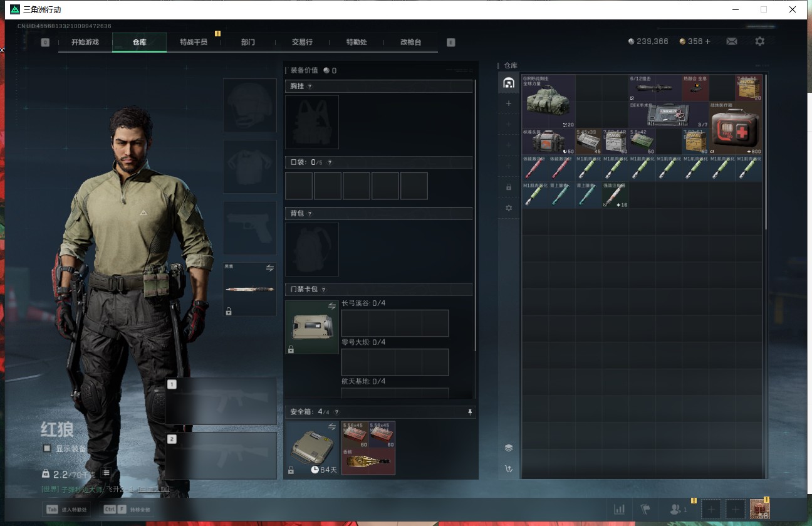Open help icon next to 门禁卡包
812x526 pixels.
coord(323,290)
